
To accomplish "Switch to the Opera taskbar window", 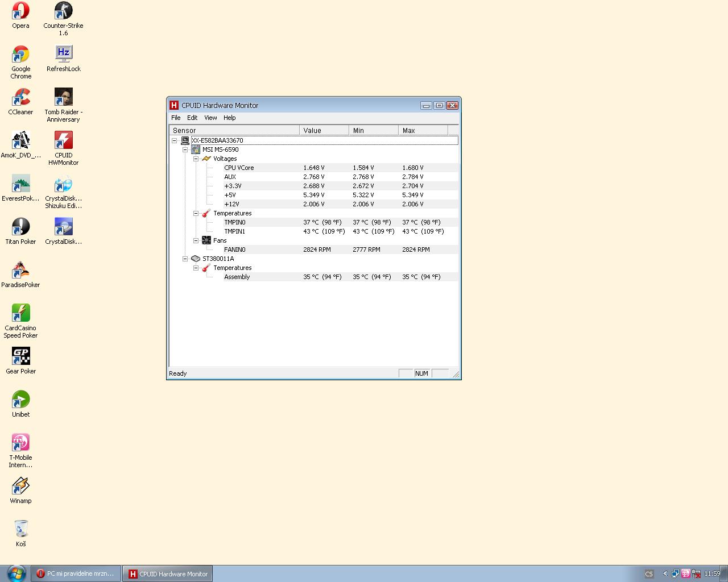I will pos(77,573).
